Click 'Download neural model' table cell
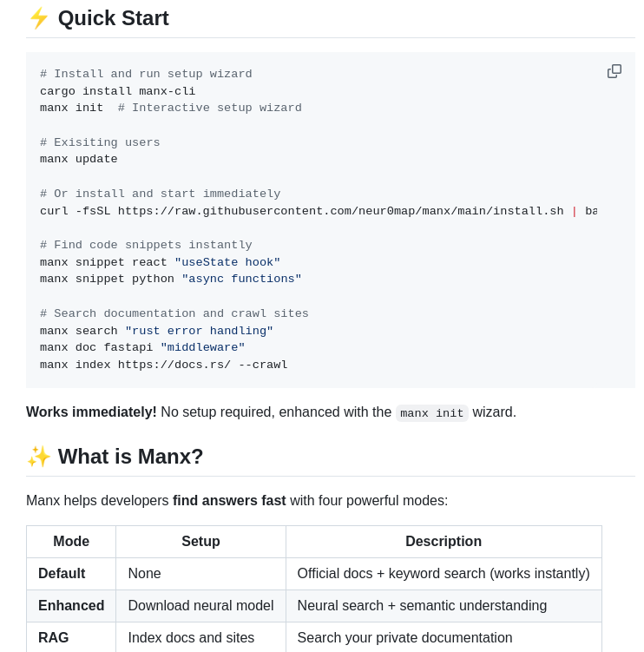 (x=200, y=606)
